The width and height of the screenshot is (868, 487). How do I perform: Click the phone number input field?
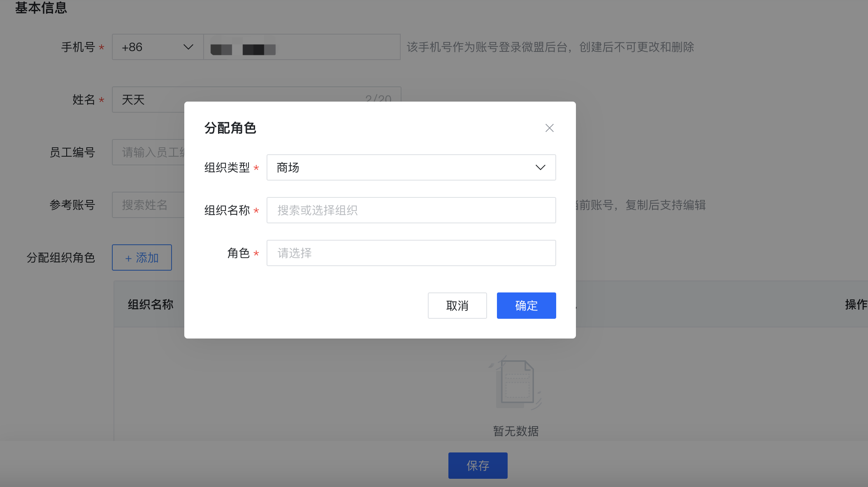(x=302, y=47)
